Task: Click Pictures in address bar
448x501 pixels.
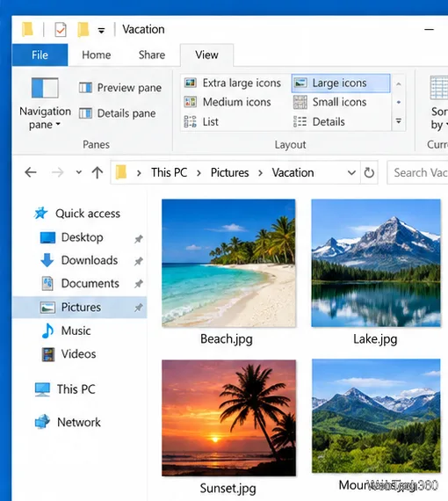Action: (x=229, y=172)
